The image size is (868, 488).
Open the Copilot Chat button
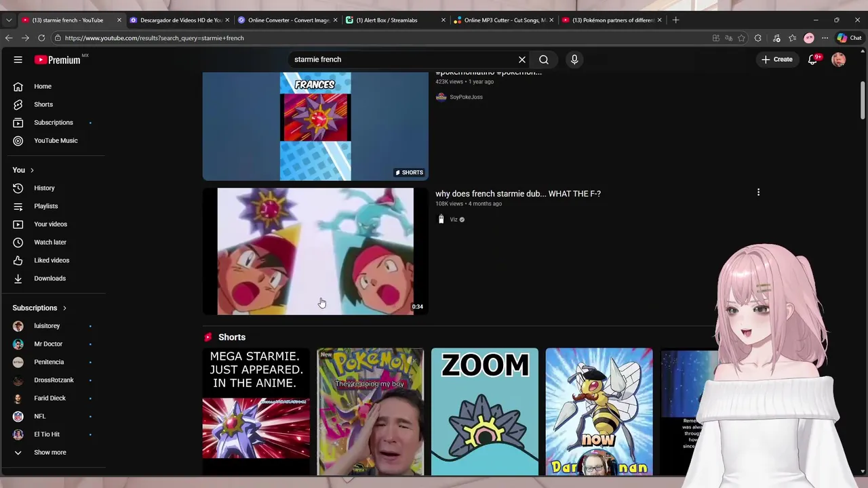point(849,38)
